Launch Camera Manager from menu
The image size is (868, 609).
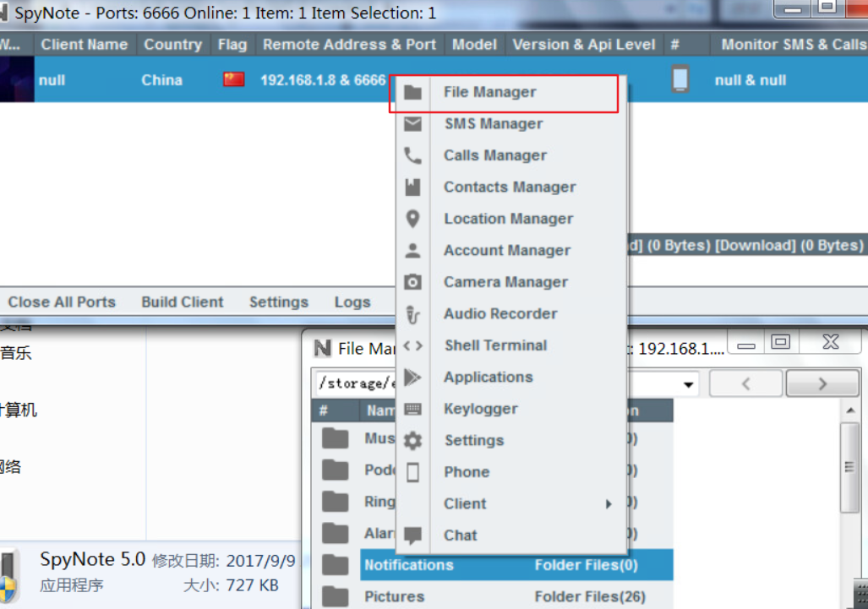(x=512, y=282)
